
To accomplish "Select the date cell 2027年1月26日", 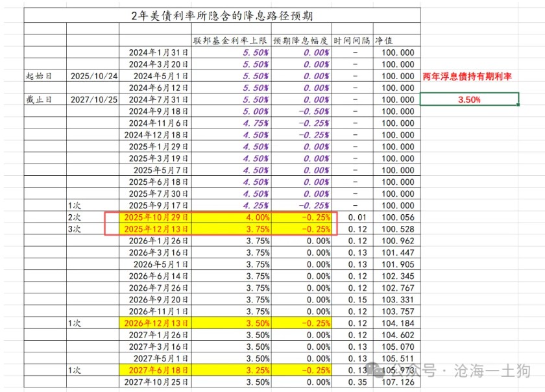I will point(155,335).
